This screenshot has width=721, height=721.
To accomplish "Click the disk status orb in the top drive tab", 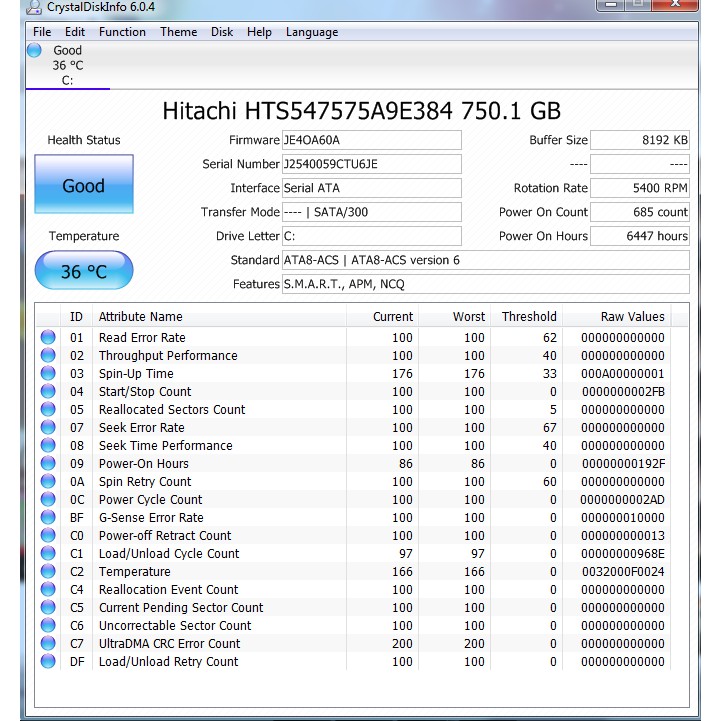I will 35,51.
